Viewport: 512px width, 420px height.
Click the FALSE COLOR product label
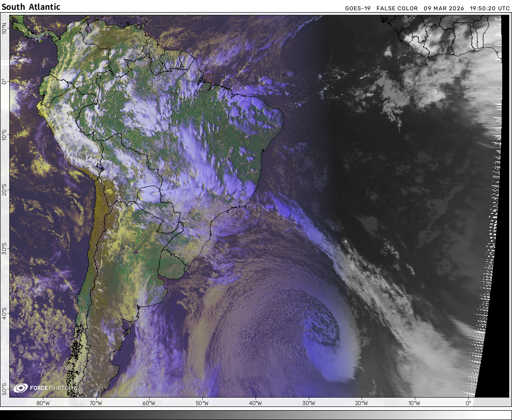tap(397, 8)
